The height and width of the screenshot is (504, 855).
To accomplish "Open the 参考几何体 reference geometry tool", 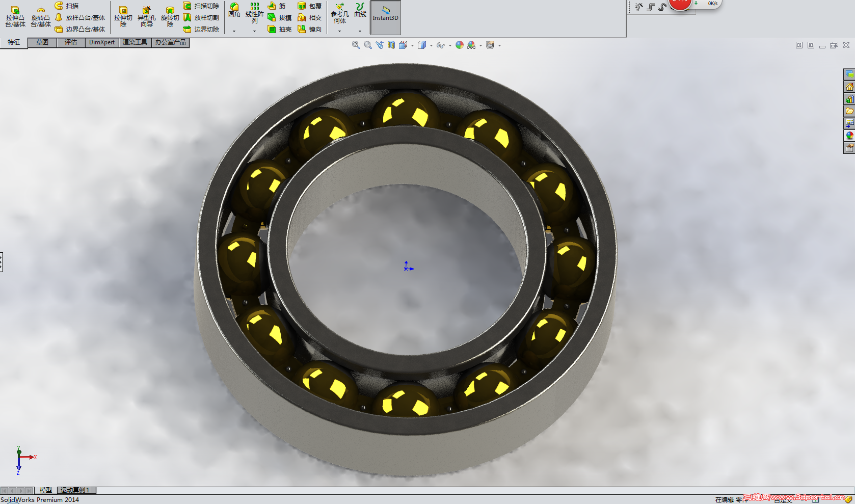I will pyautogui.click(x=340, y=13).
